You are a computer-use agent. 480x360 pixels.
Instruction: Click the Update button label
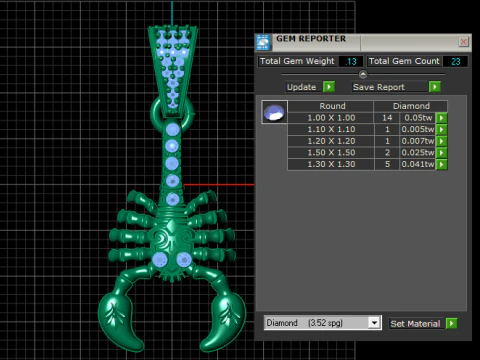coord(302,87)
